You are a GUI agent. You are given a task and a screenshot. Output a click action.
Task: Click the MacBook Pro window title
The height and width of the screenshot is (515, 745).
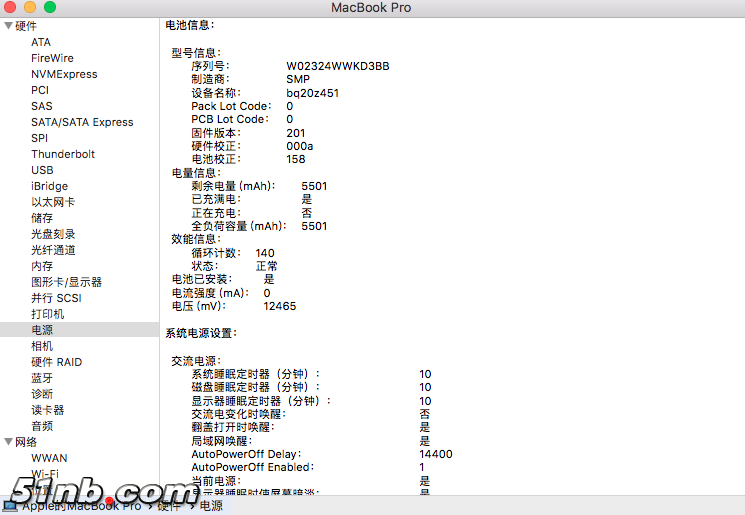(x=371, y=8)
